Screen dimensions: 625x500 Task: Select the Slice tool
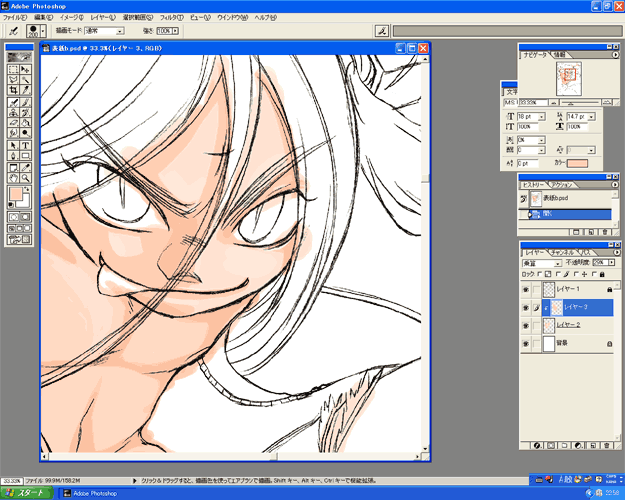(25, 90)
